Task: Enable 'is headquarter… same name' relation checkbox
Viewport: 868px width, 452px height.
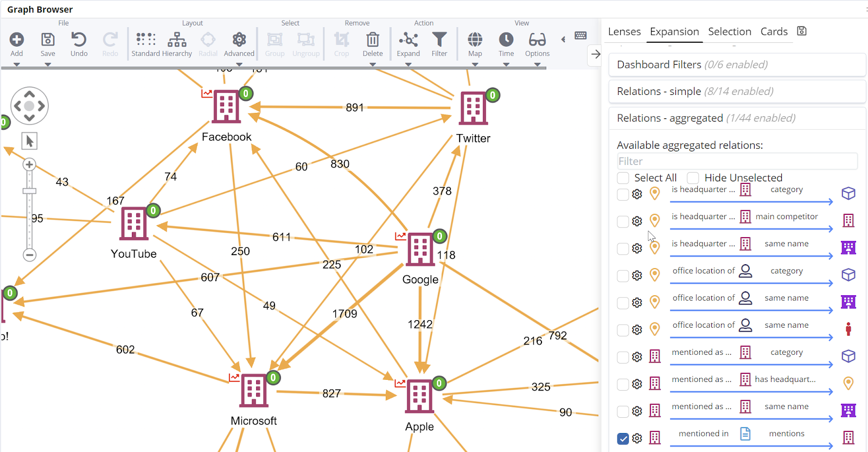Action: (623, 249)
